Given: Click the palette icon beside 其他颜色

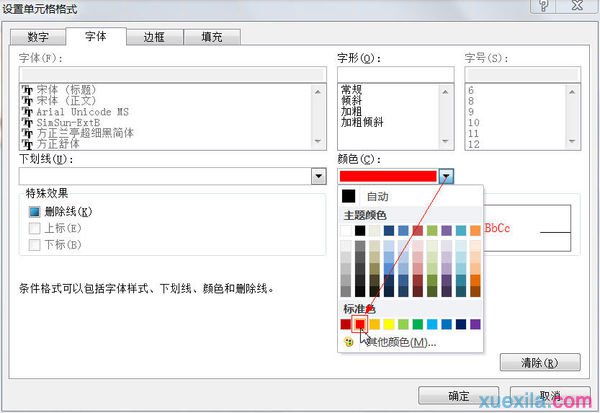Looking at the screenshot, I should click(x=349, y=342).
